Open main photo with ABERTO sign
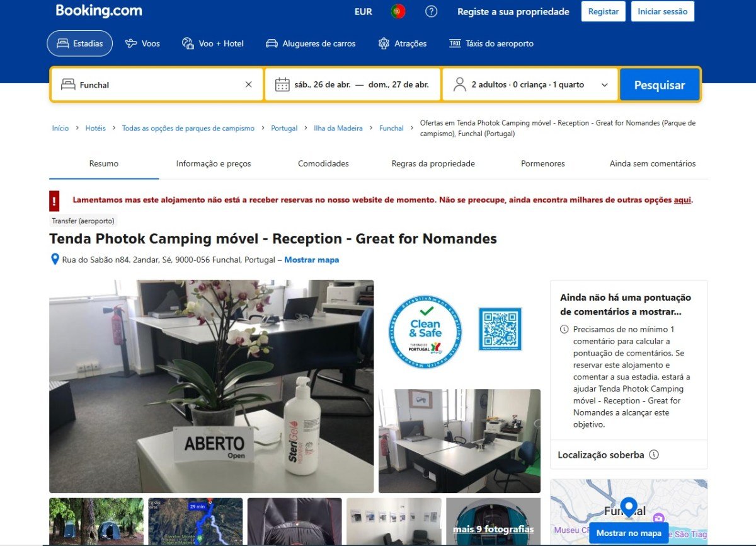Screen dimensions: 756x546 click(211, 386)
